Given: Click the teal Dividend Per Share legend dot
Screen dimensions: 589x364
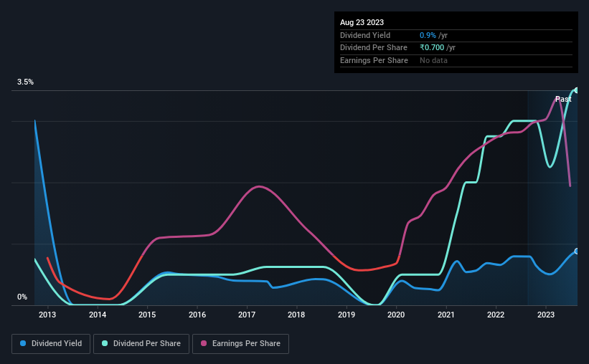Looking at the screenshot, I should point(105,343).
